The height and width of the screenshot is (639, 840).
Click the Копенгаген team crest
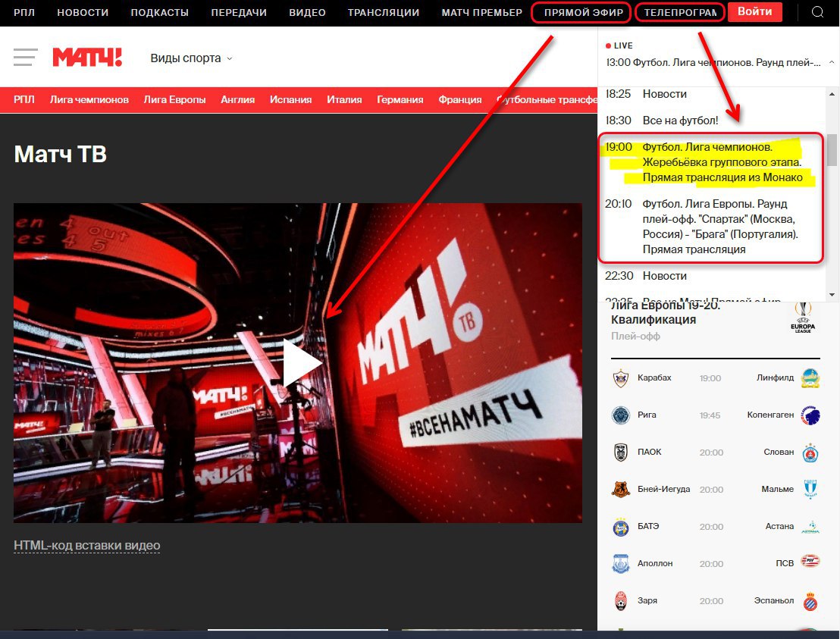tap(810, 415)
